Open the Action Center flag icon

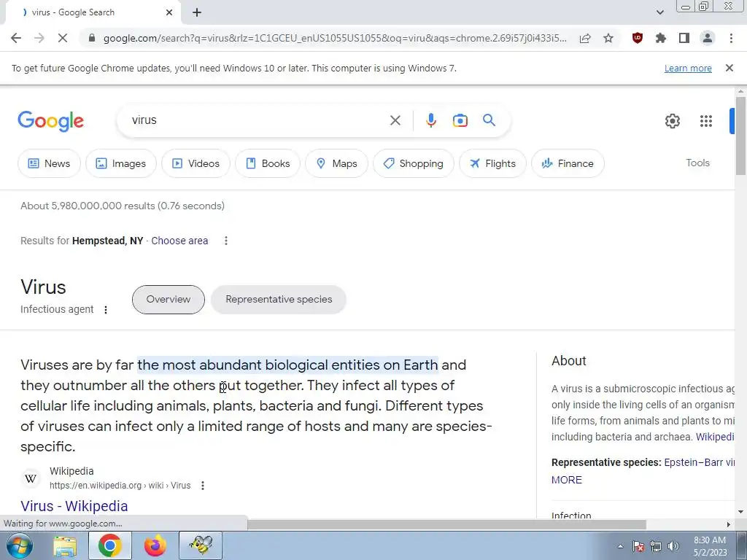click(x=638, y=546)
